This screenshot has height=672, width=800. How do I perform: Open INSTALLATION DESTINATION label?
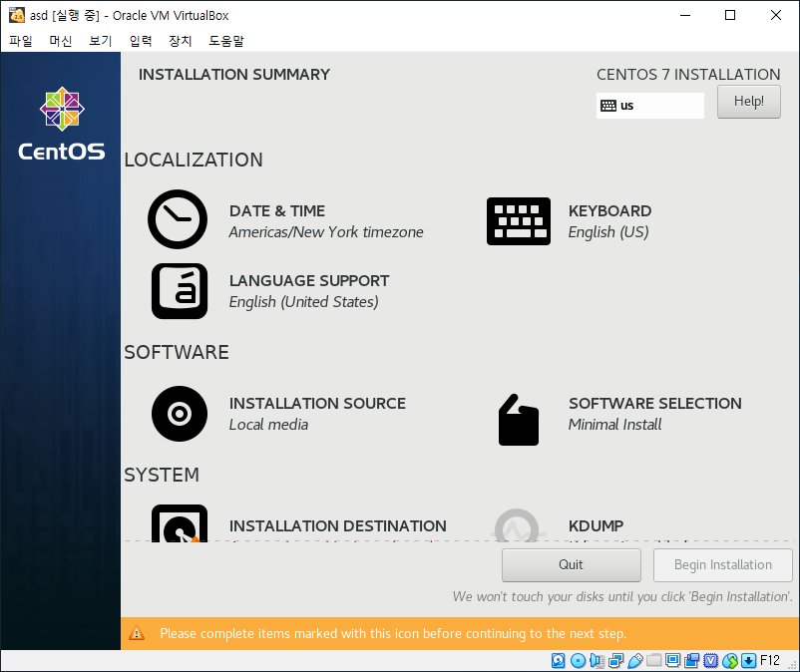tap(338, 525)
